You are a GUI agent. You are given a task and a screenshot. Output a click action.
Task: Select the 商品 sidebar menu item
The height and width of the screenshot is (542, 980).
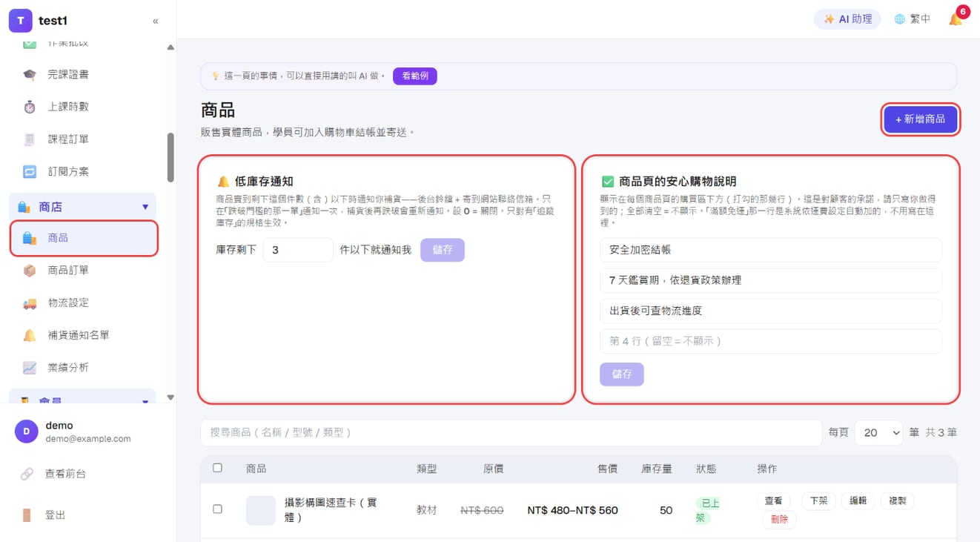(x=84, y=238)
